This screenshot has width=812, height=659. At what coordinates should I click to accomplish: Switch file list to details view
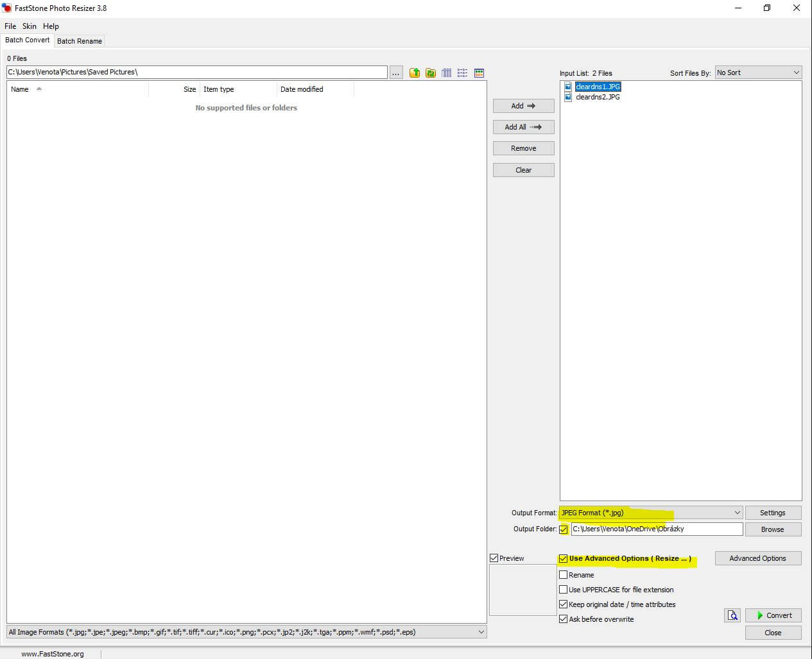click(447, 73)
